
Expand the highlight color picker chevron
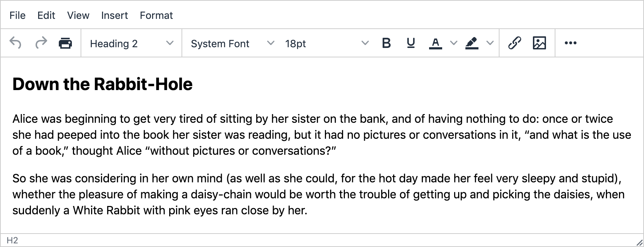point(490,43)
